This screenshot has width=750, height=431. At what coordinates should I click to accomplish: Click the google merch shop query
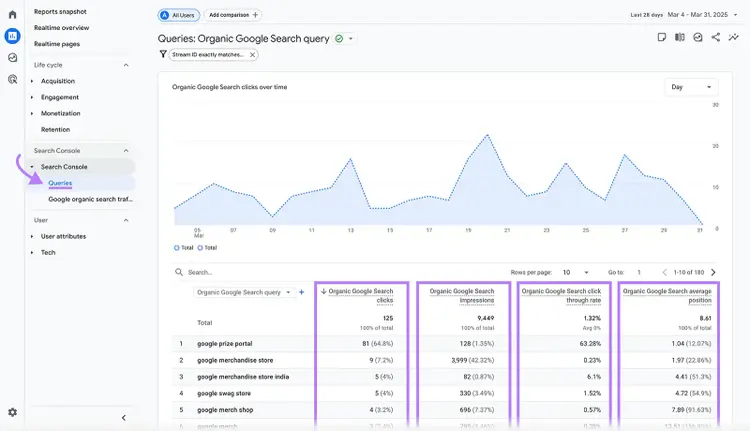[225, 410]
